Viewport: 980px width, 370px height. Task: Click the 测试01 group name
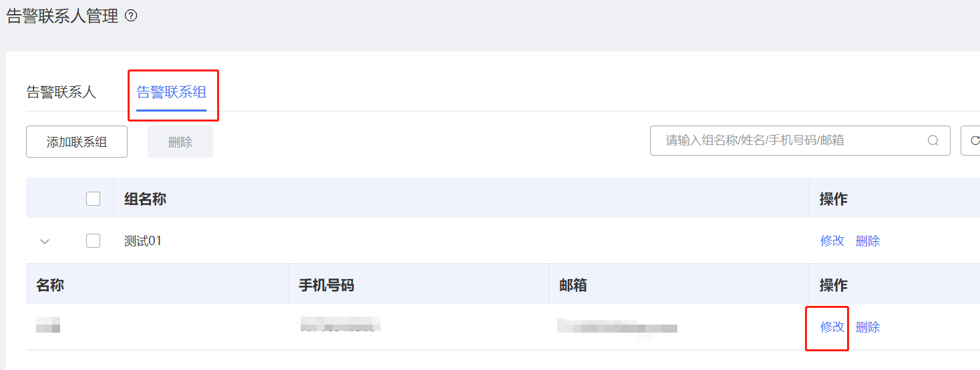[x=143, y=241]
